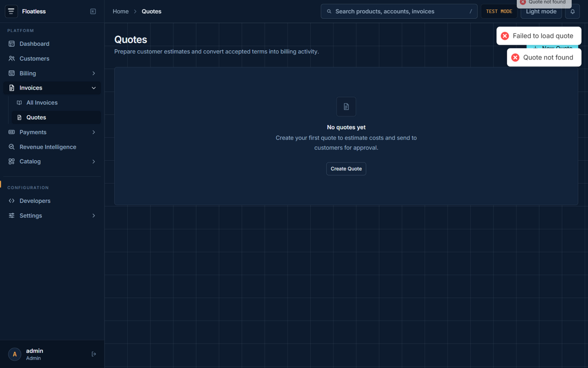This screenshot has height=368, width=588.
Task: Click the Billing icon in sidebar
Action: coord(11,73)
